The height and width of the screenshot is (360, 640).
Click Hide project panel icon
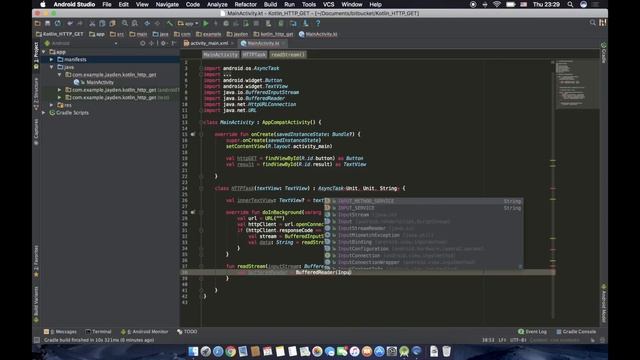pos(173,43)
